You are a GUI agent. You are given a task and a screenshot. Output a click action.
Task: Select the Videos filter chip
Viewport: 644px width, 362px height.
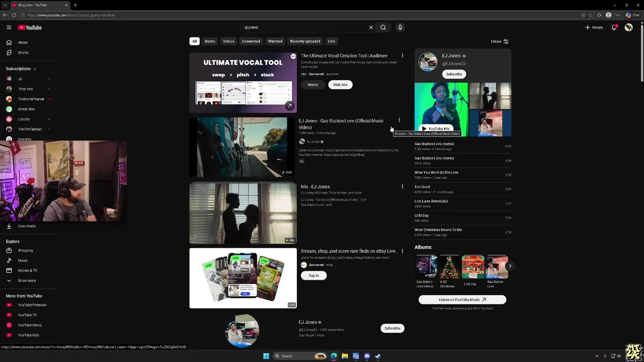(x=228, y=41)
